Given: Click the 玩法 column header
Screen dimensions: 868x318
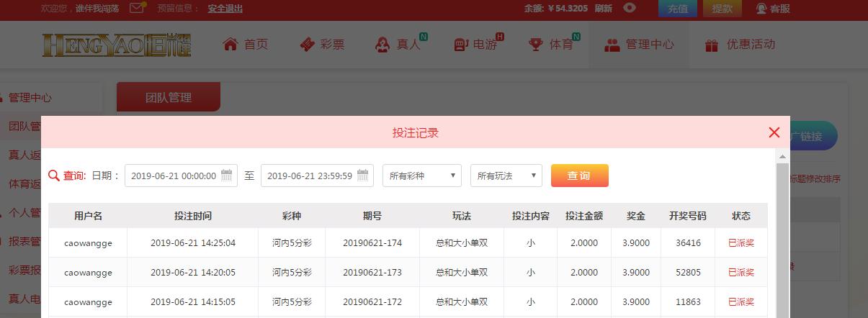Looking at the screenshot, I should [x=462, y=216].
